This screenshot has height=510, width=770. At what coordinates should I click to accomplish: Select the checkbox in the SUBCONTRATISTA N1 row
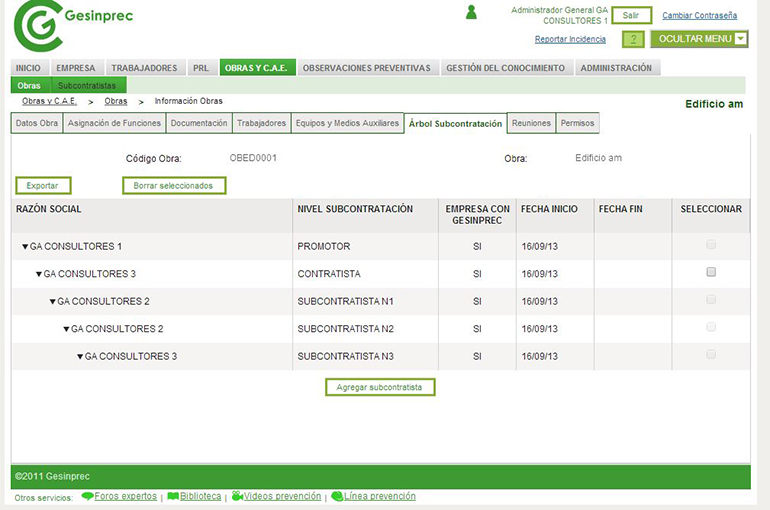click(711, 300)
